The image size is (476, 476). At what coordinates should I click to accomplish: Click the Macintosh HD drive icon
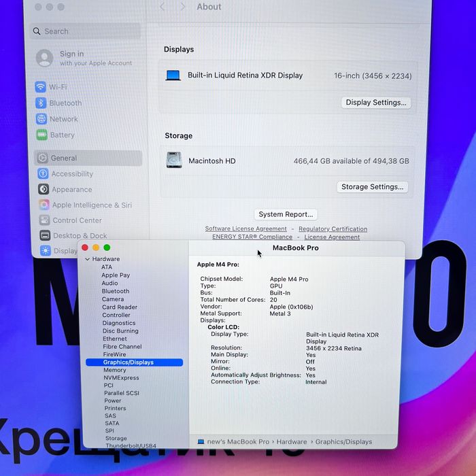point(174,160)
